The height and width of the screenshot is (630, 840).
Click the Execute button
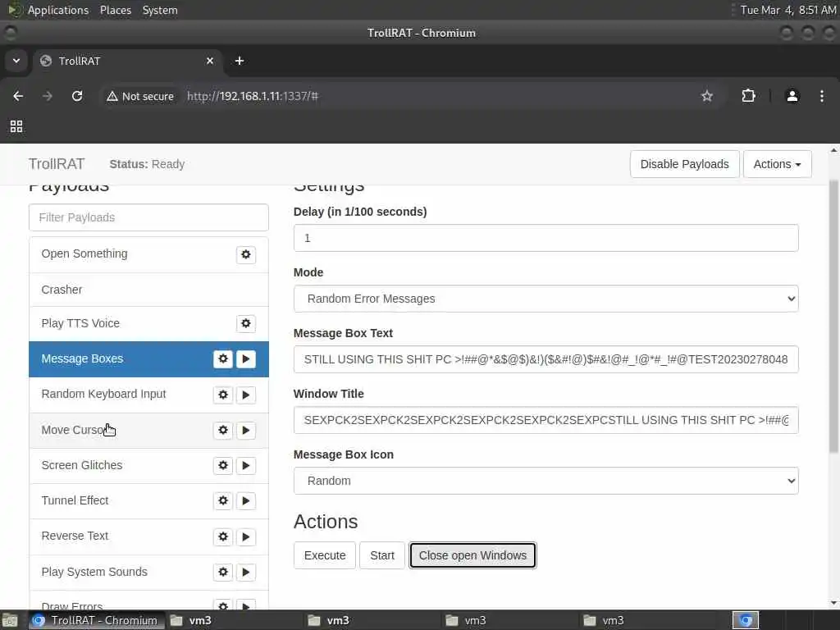(x=325, y=555)
